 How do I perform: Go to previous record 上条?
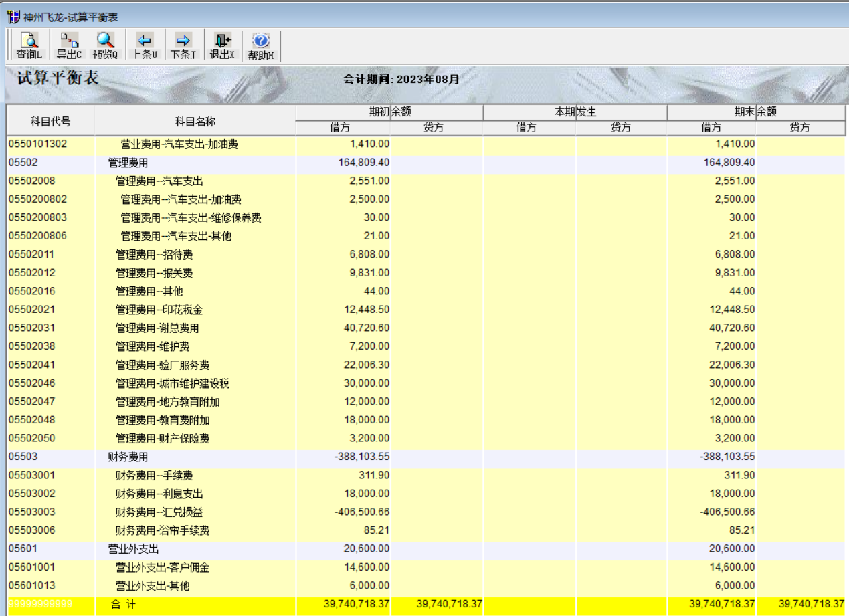click(x=145, y=46)
